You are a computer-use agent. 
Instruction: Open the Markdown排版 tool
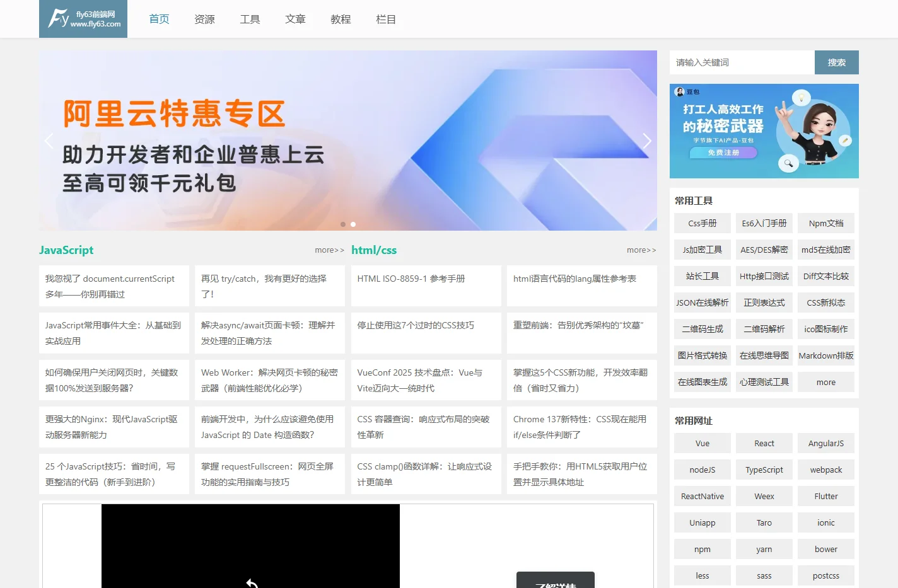(x=826, y=355)
